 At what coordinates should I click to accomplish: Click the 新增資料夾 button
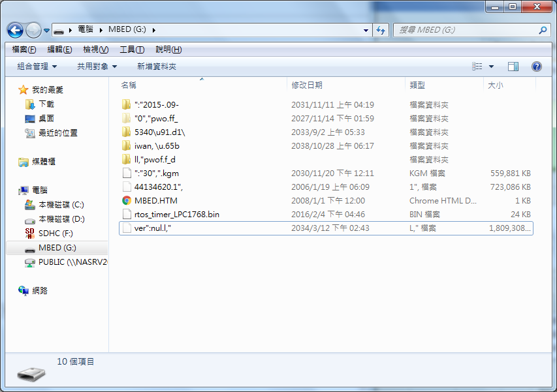[x=157, y=67]
